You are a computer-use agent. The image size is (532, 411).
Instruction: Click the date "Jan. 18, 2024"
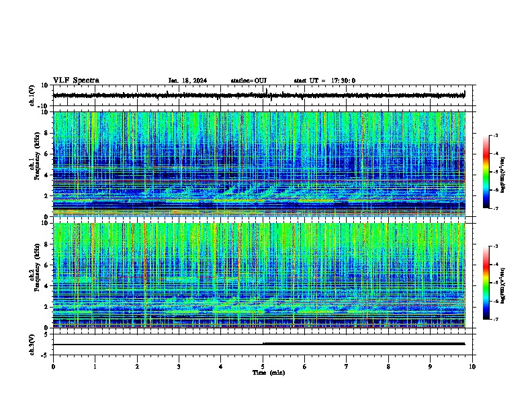pos(187,81)
